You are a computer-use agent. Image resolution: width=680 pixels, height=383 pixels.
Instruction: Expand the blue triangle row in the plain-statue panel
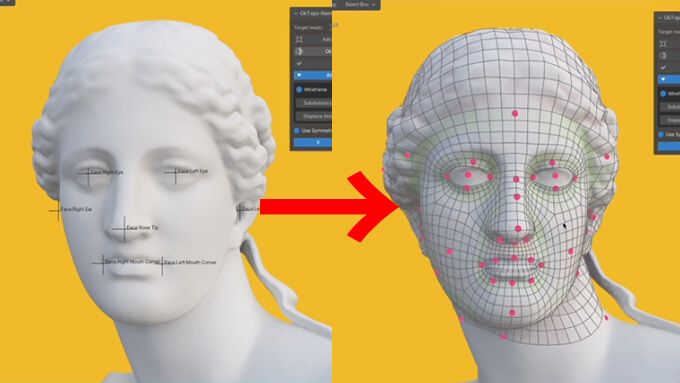click(x=313, y=75)
